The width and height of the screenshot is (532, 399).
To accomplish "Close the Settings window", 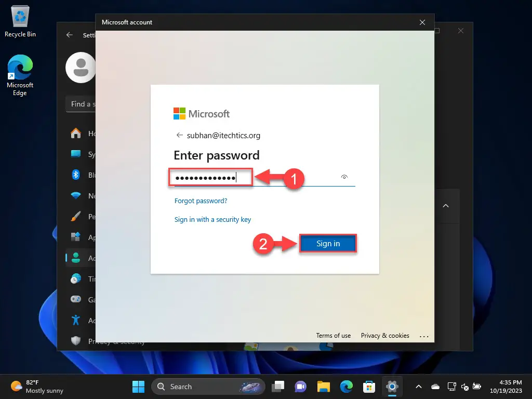I will (460, 31).
